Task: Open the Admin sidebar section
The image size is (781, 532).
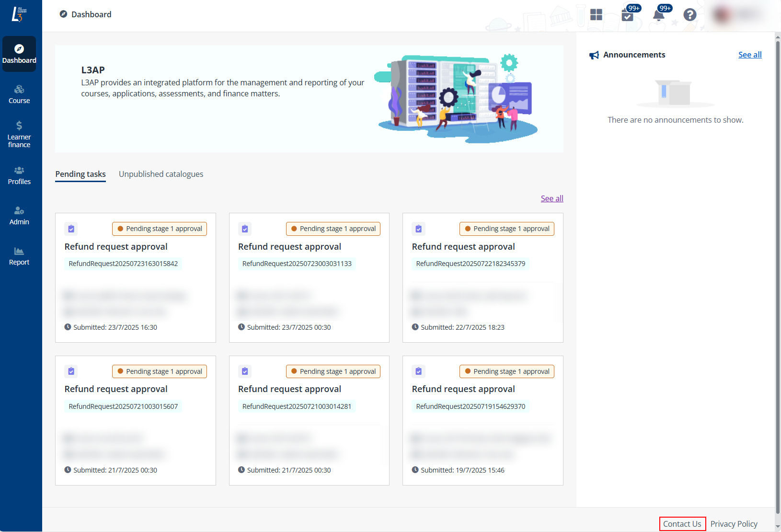Action: pos(19,216)
